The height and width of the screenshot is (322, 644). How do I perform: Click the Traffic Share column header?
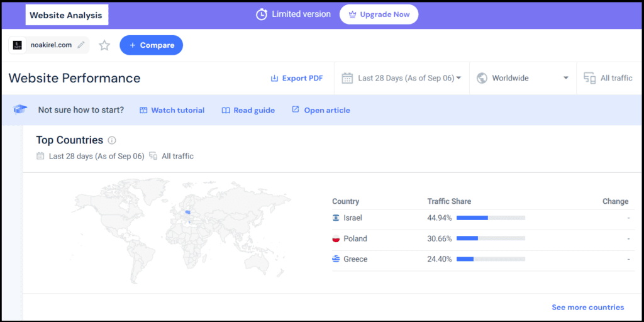[x=449, y=201]
